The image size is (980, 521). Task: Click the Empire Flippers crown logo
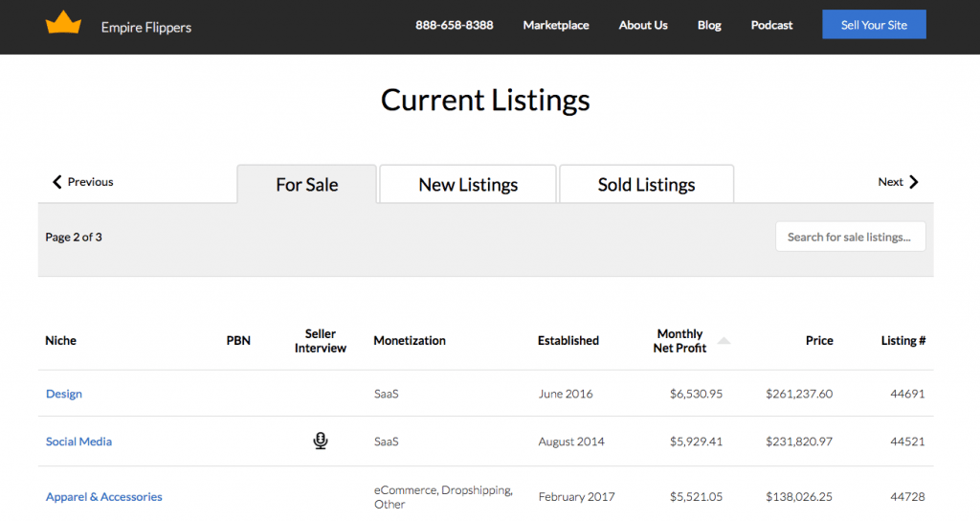pos(63,23)
